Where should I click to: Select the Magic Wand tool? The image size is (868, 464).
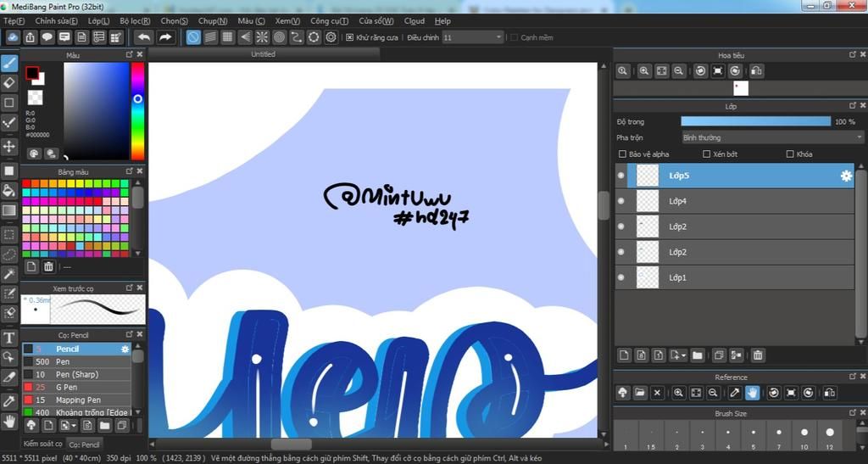9,274
